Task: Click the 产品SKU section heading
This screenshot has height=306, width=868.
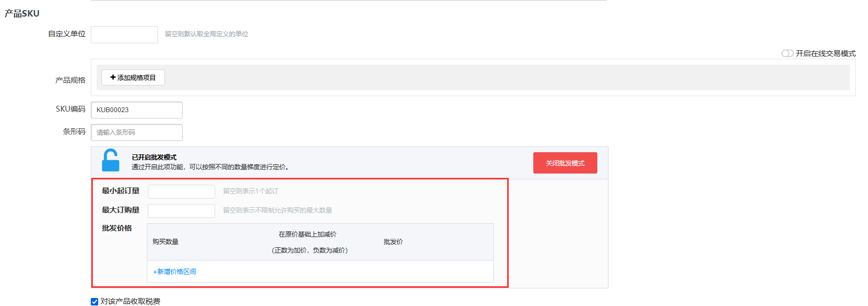Action: (x=22, y=13)
